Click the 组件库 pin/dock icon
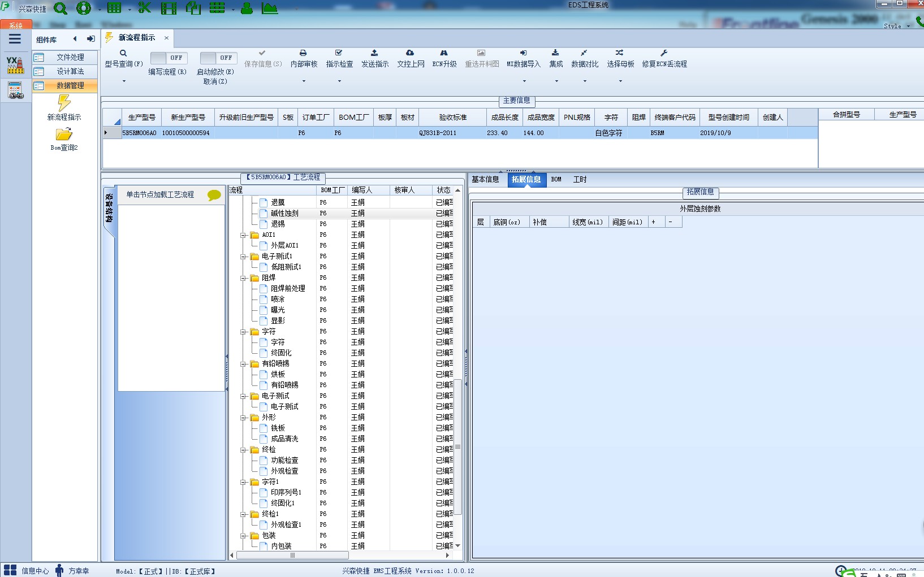Viewport: 924px width, 577px height. tap(90, 39)
